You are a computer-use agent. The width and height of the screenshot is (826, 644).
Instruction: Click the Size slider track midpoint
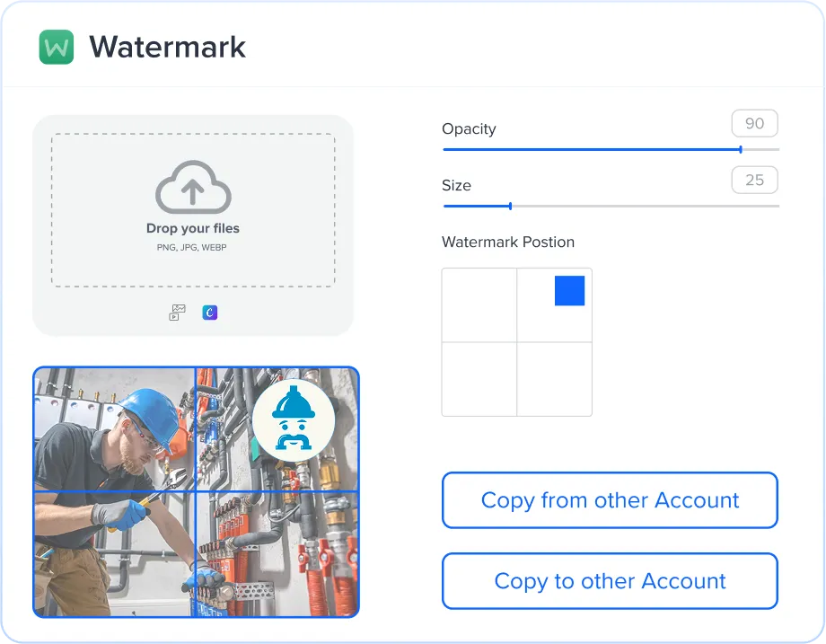coord(611,207)
